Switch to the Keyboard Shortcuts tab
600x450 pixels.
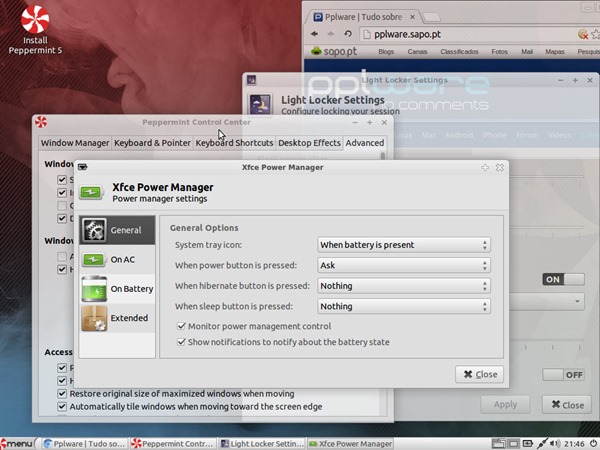click(x=234, y=143)
